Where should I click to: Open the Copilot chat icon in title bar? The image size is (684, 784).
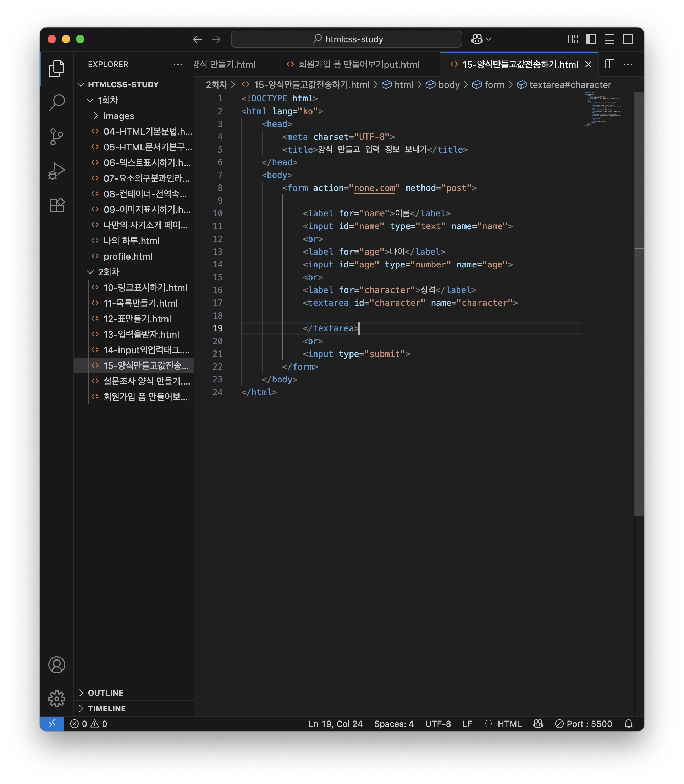click(x=477, y=39)
